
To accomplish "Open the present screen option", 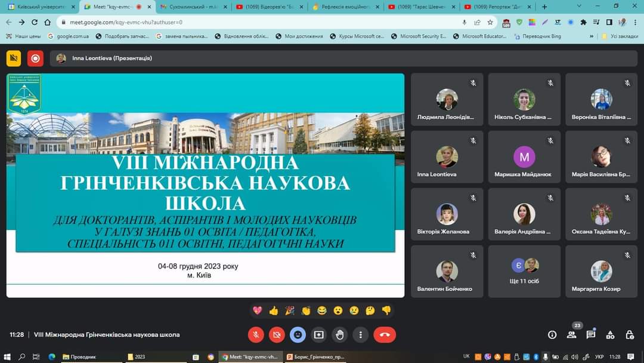I will (x=318, y=335).
